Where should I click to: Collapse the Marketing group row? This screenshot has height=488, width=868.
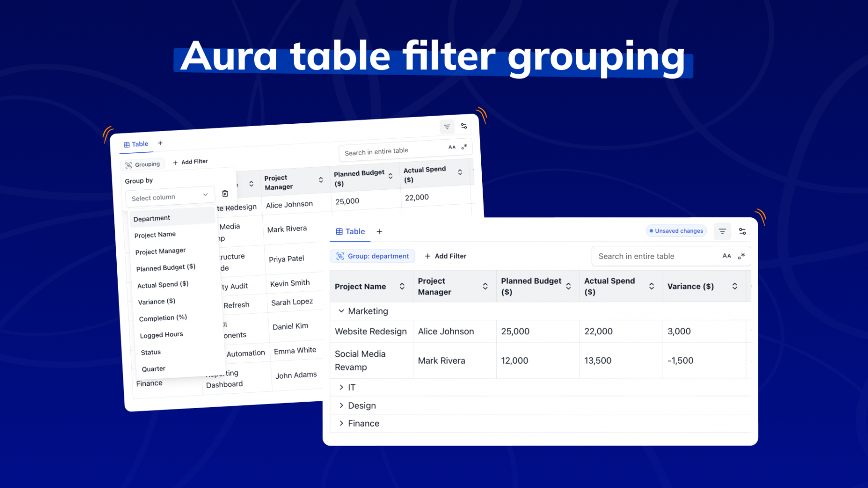click(341, 311)
